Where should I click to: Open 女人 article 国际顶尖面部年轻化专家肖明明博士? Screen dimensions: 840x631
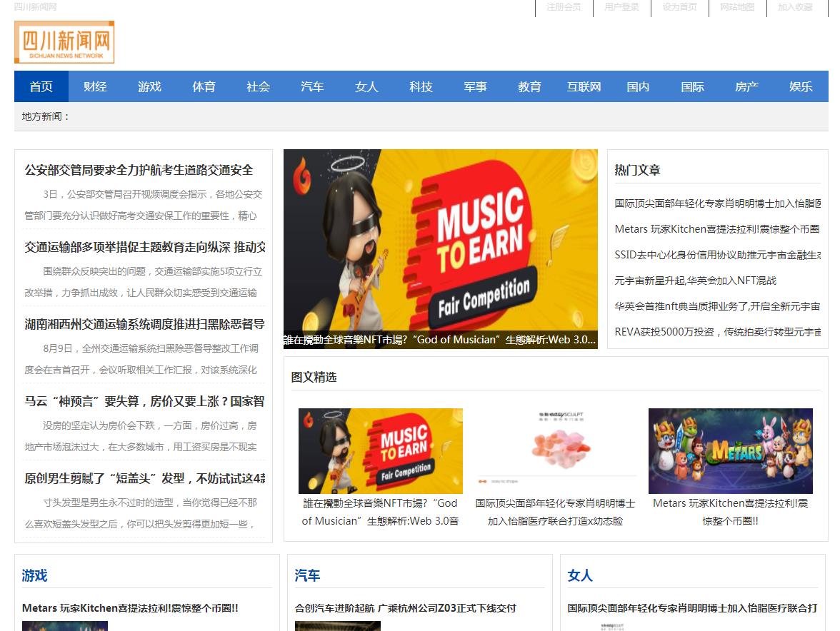(693, 609)
